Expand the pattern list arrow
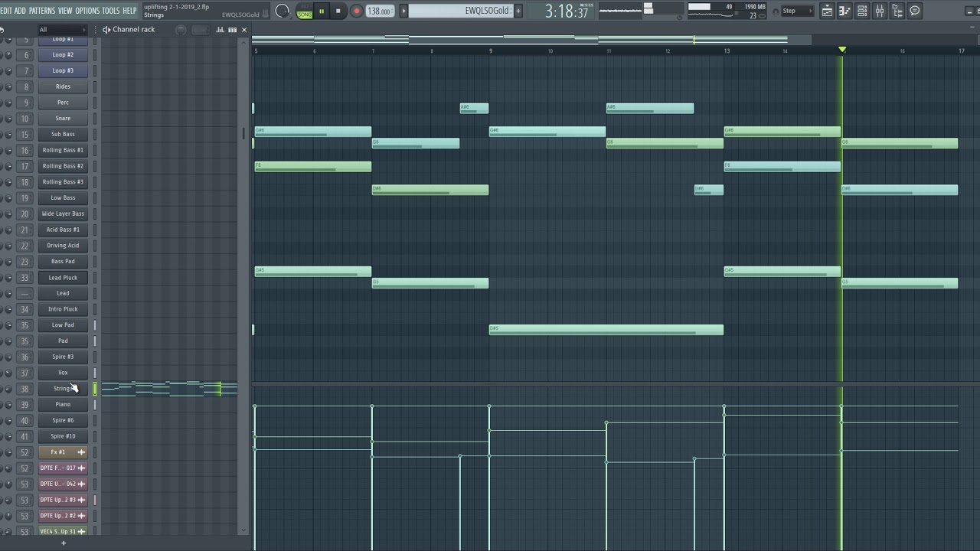The image size is (980, 551). 403,11
